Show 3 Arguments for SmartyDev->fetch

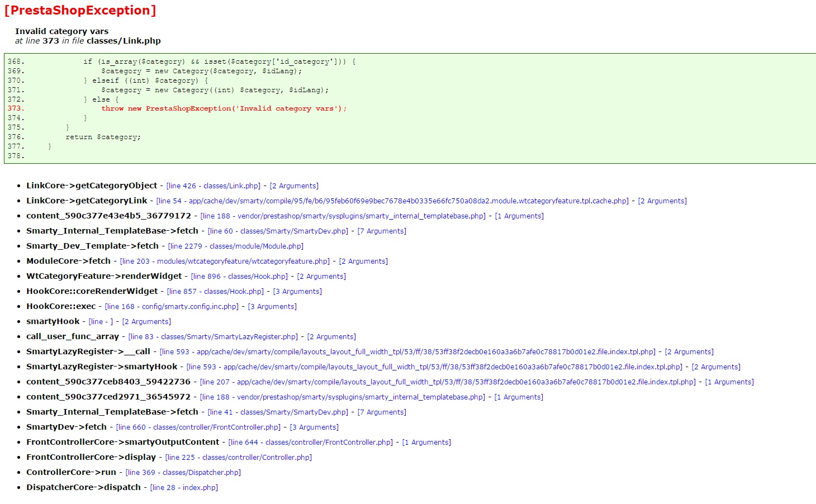click(x=314, y=427)
